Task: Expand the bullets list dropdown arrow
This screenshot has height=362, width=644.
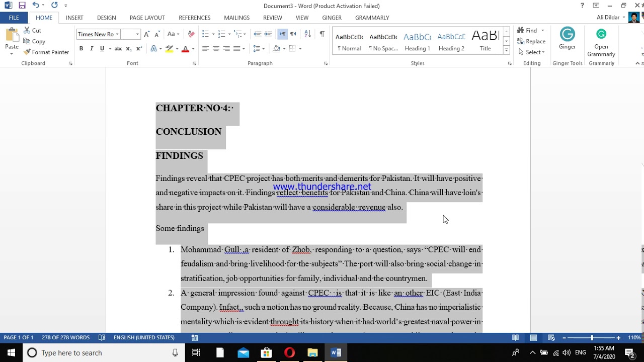Action: [213, 34]
